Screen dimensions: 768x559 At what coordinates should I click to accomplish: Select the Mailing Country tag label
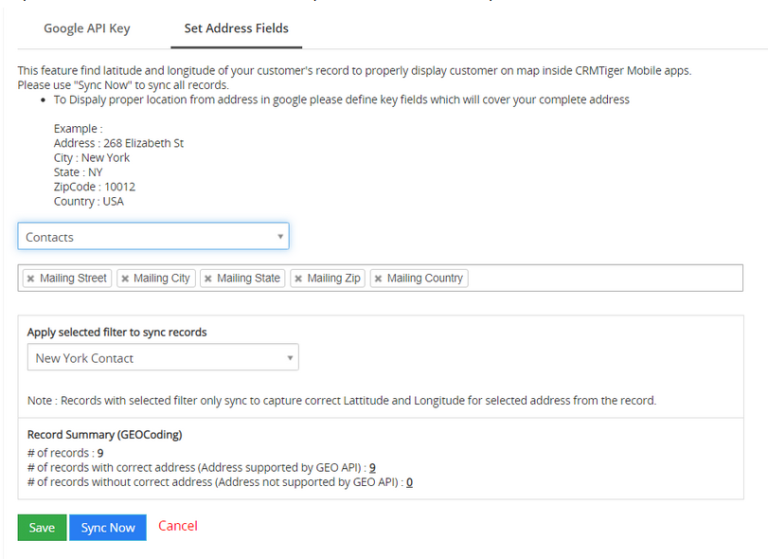click(425, 278)
